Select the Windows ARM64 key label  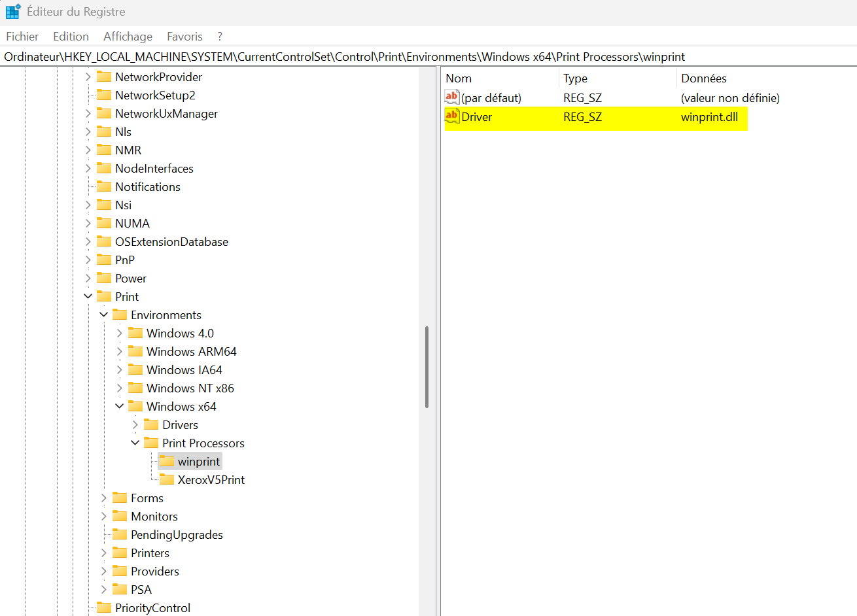192,352
